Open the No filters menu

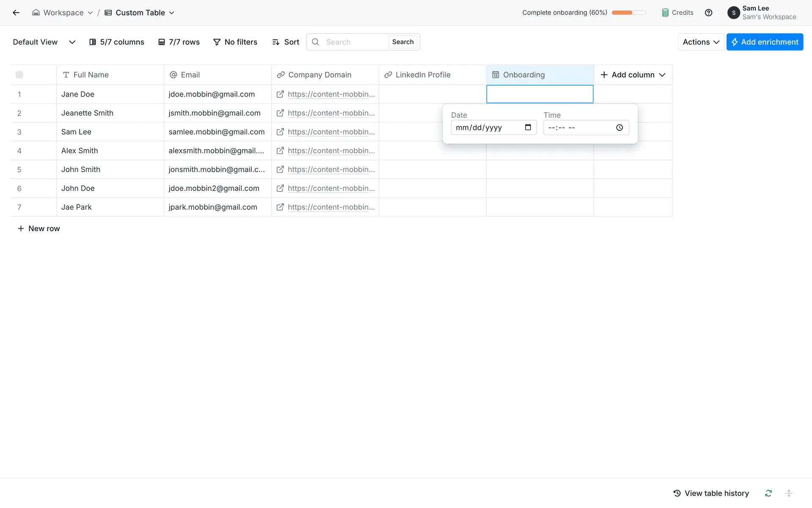point(235,42)
